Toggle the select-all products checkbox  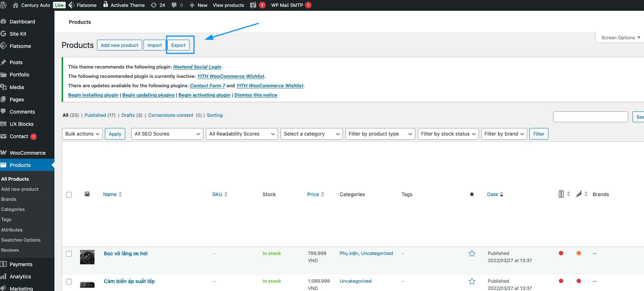coord(69,195)
